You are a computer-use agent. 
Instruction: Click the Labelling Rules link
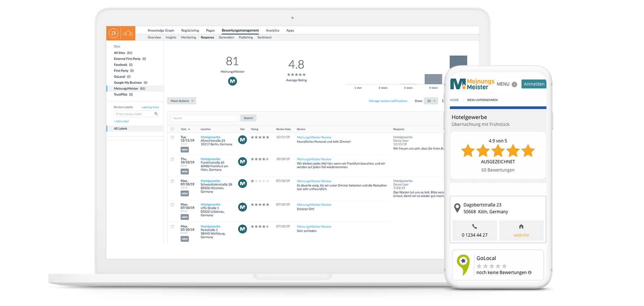click(150, 107)
